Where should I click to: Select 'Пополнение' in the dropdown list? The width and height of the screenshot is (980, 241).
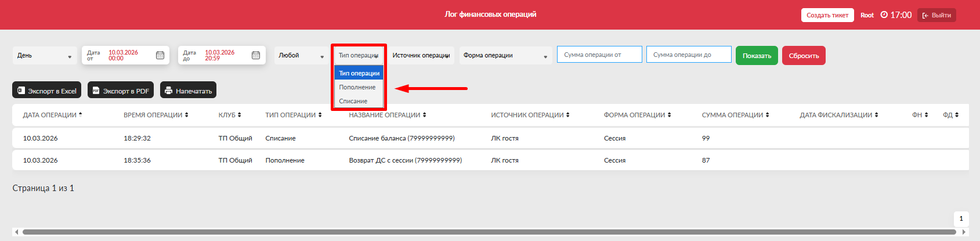(357, 87)
